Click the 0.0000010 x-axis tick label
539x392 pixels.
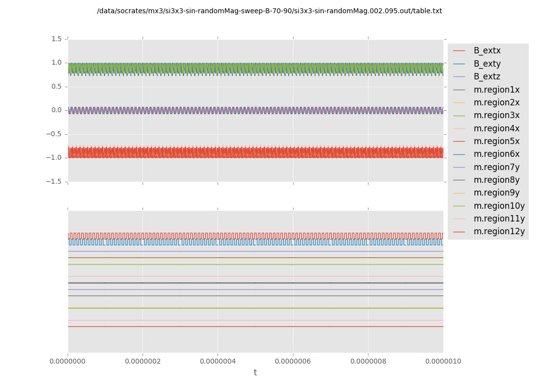[x=443, y=362]
